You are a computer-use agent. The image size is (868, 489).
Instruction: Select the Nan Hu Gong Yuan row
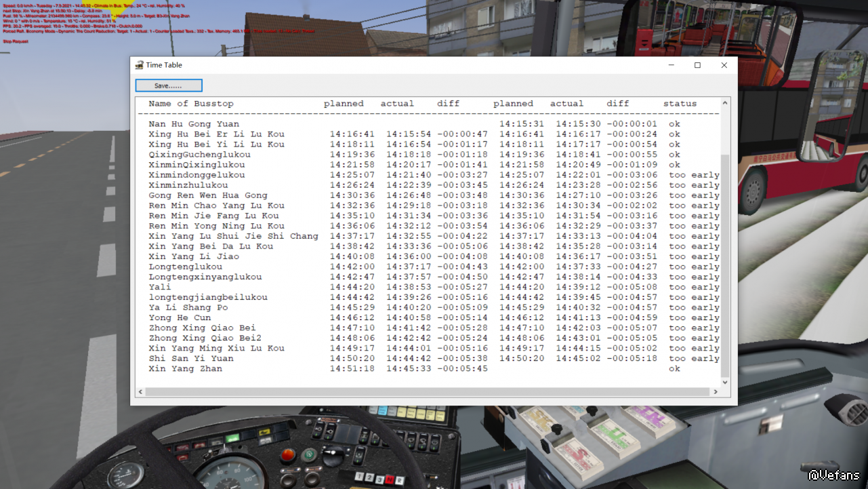[x=194, y=124]
